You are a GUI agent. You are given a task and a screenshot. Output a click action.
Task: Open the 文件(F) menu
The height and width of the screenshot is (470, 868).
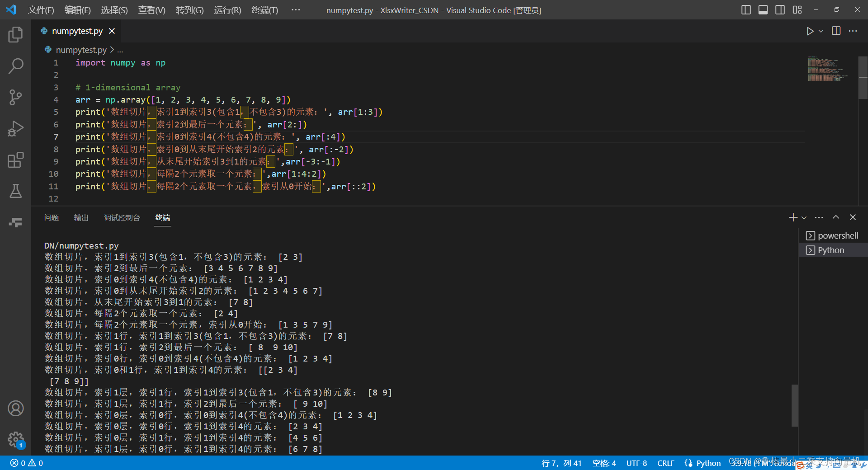tap(41, 10)
